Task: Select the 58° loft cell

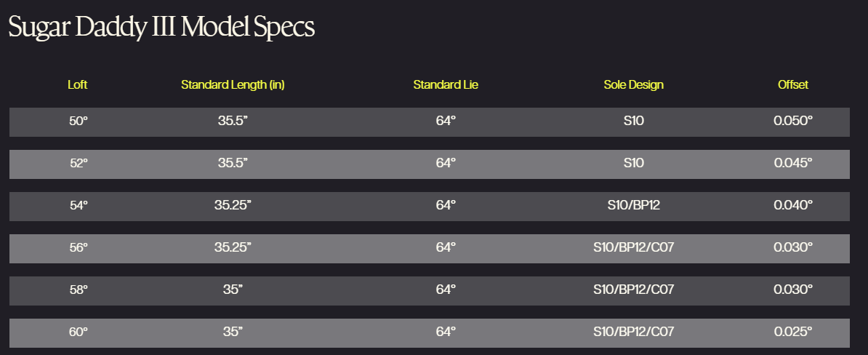Action: 78,289
